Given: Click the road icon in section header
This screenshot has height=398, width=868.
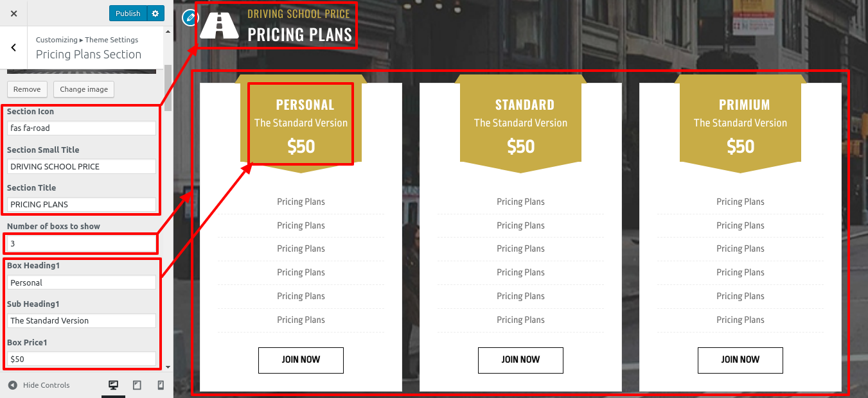Looking at the screenshot, I should click(219, 26).
